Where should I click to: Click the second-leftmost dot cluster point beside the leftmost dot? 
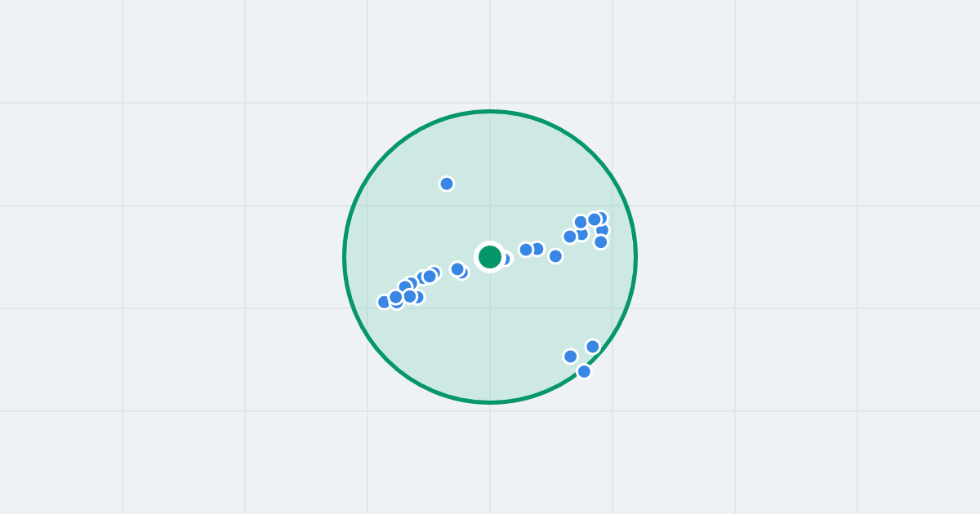coord(396,297)
